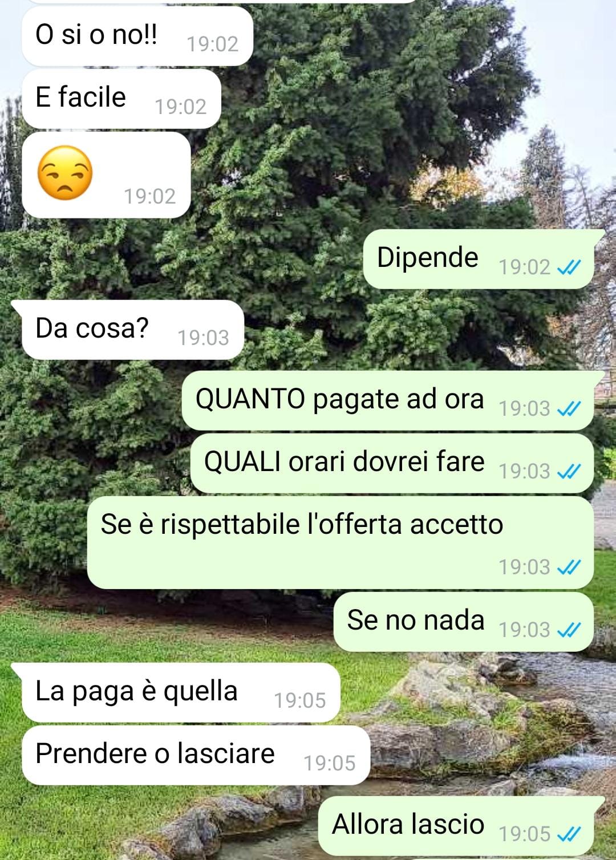
Task: Tap the 19:05 timestamp on 'Prendere o lasciare'
Action: coord(329,763)
